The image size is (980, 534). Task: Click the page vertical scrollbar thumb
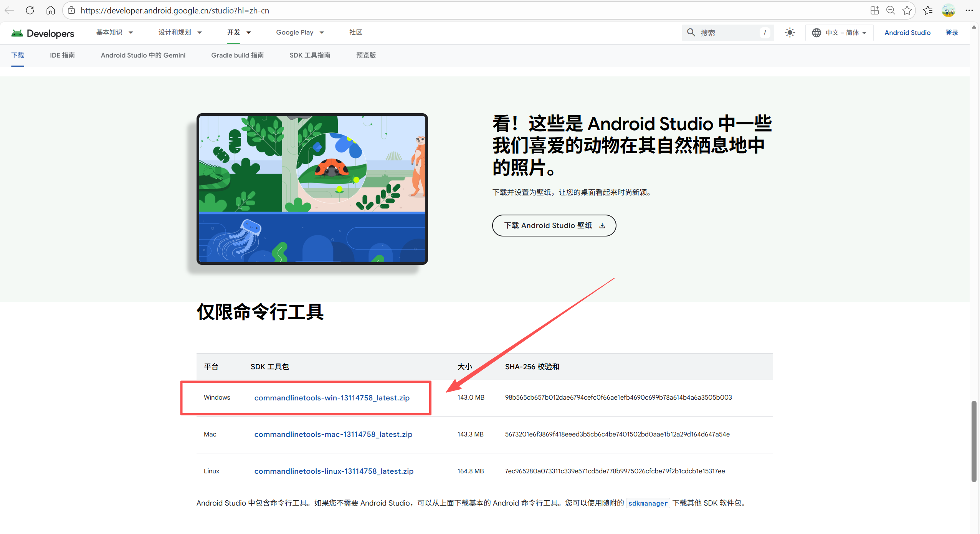[973, 441]
